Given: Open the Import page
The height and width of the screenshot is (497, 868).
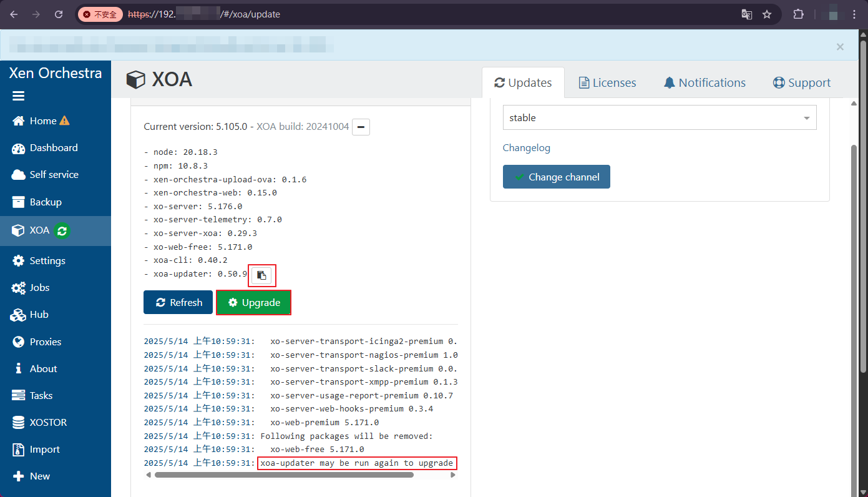Looking at the screenshot, I should tap(36, 450).
